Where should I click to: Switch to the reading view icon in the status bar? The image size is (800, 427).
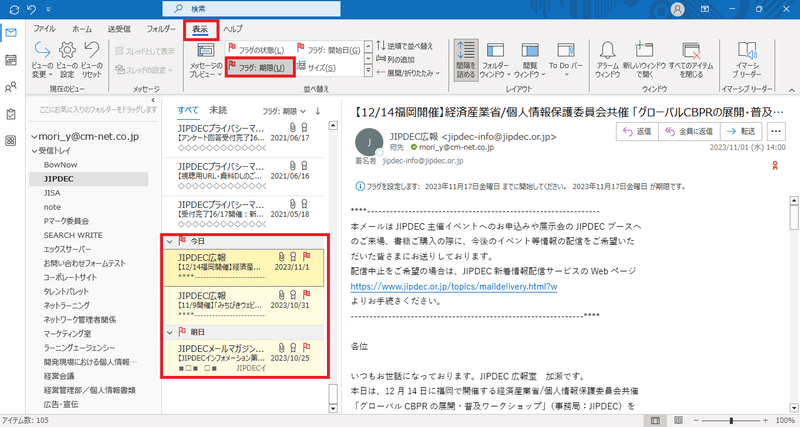click(678, 421)
